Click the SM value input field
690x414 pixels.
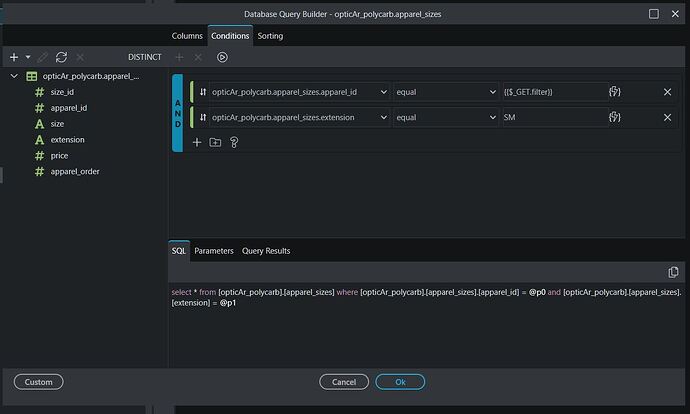coord(555,117)
